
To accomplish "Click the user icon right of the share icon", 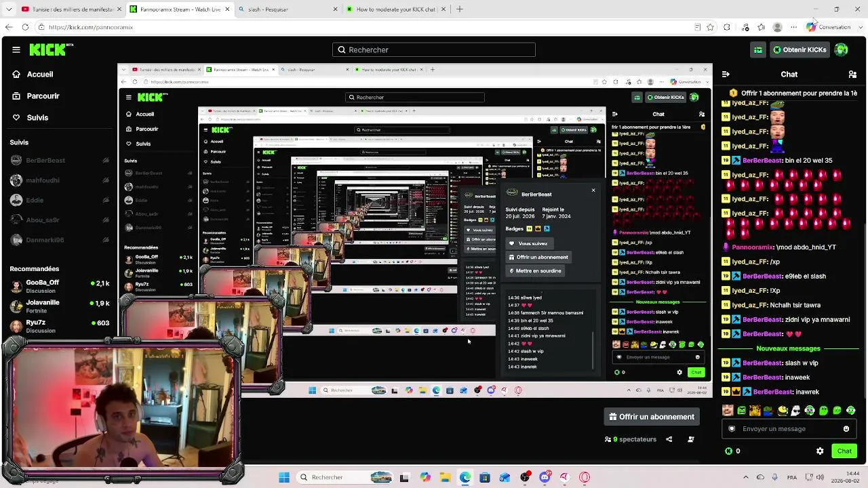I will tap(691, 439).
